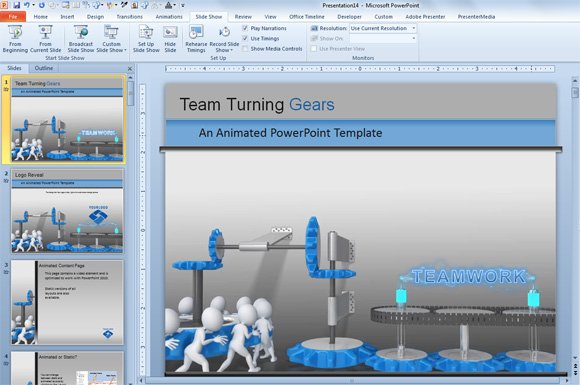Open Animations ribbon tab
This screenshot has width=580, height=385.
click(x=169, y=17)
